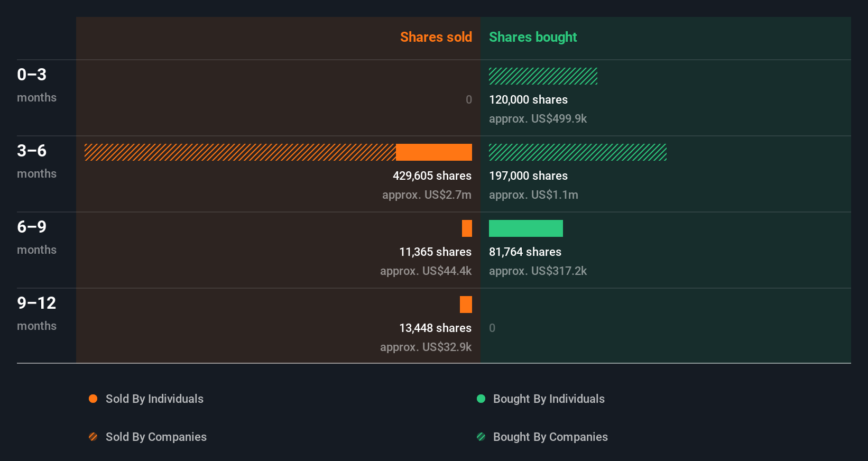Screen dimensions: 868x461
Task: Click the Shares sold column header
Action: (436, 37)
